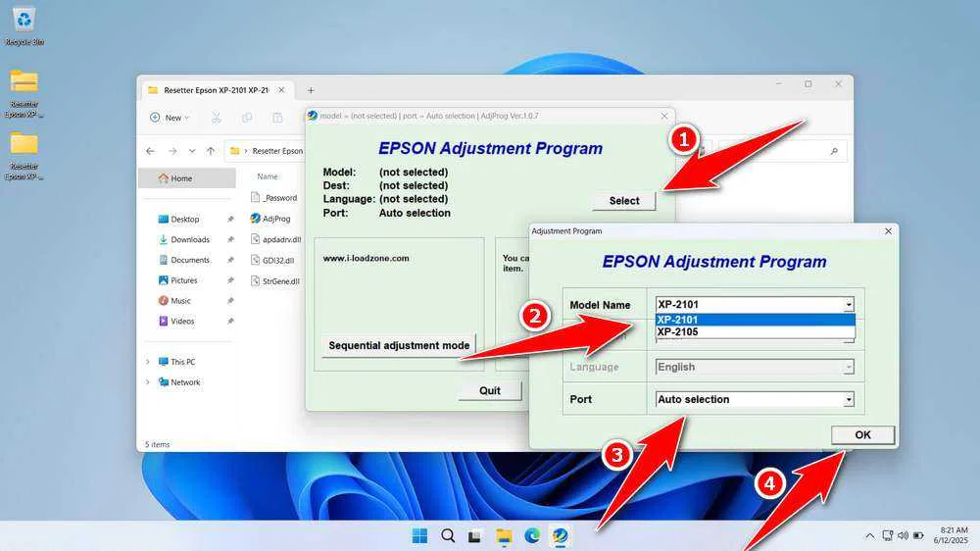Image resolution: width=980 pixels, height=551 pixels.
Task: Open Desktop in the navigation pane
Action: [x=185, y=219]
